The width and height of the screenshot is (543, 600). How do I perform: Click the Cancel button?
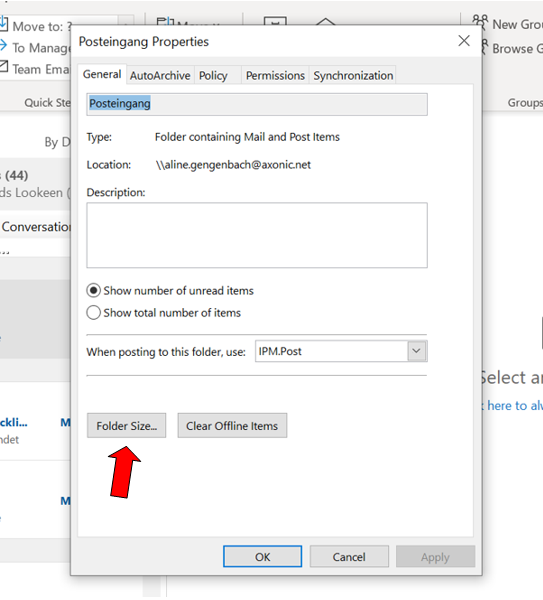[349, 556]
